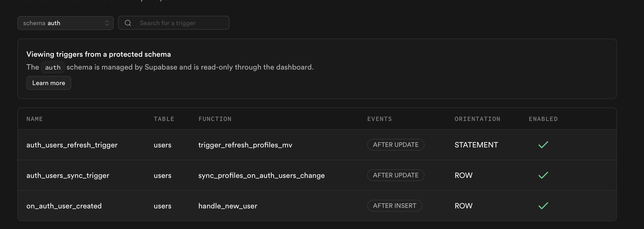Click enabled checkmark for auth_users_sync_trigger
The height and width of the screenshot is (229, 644).
(x=543, y=175)
